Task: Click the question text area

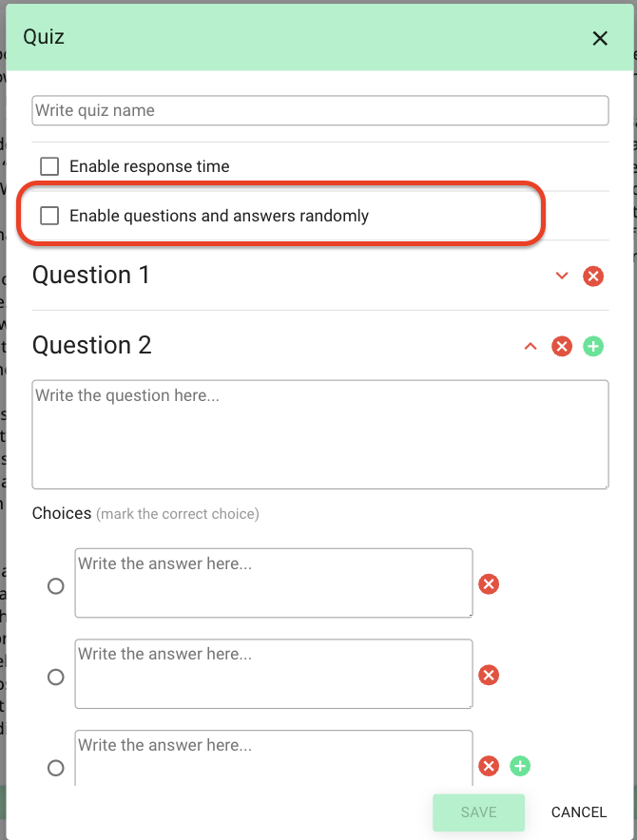Action: [x=320, y=434]
